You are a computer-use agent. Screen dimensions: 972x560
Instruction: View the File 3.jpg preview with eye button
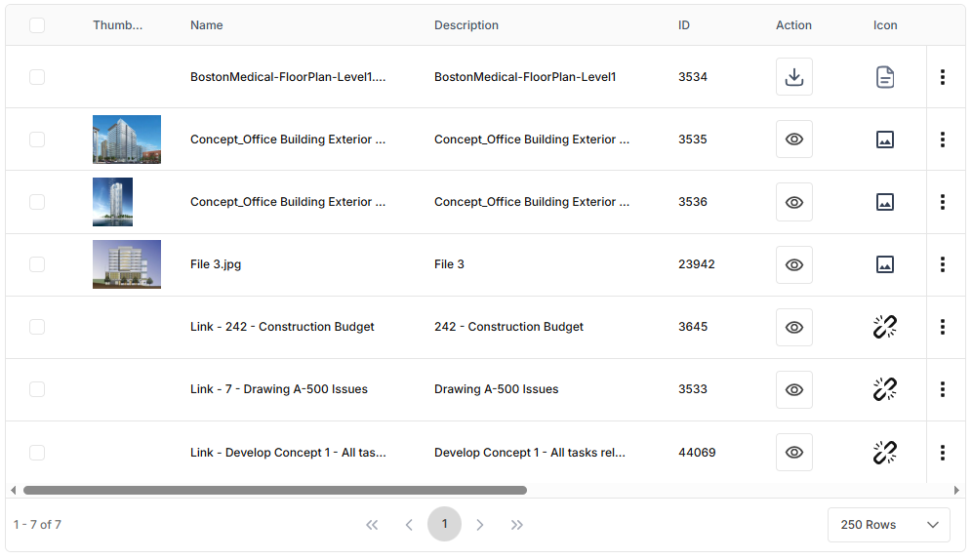[x=793, y=264]
